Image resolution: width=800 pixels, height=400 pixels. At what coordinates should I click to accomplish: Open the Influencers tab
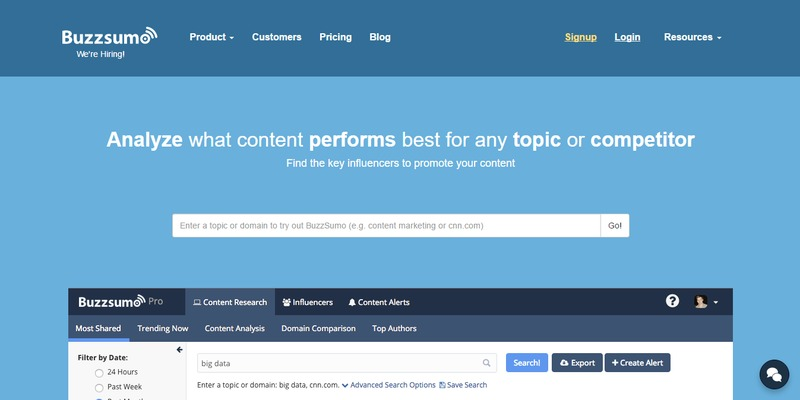pos(308,302)
